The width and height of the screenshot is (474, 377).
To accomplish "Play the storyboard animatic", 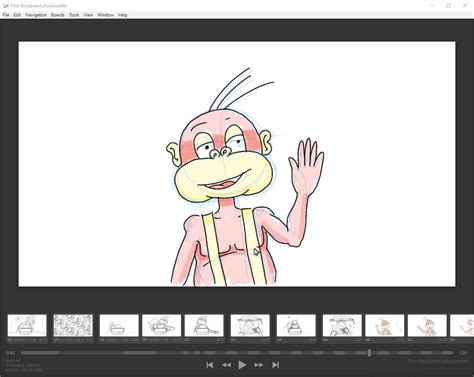I will pos(242,365).
